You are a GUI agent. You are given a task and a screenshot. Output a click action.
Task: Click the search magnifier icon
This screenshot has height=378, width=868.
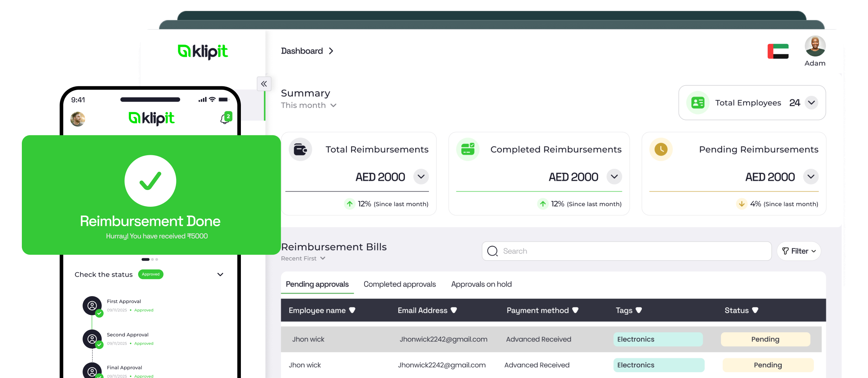tap(492, 251)
